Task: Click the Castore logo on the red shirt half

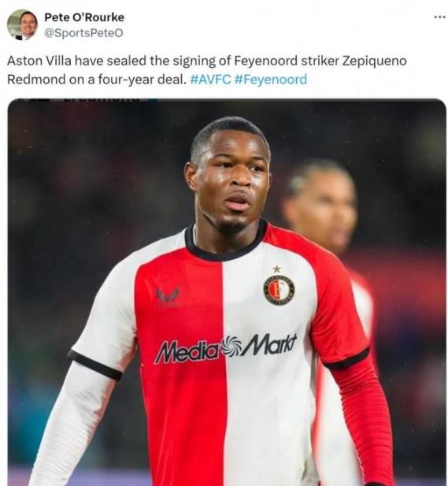Action: [x=168, y=297]
